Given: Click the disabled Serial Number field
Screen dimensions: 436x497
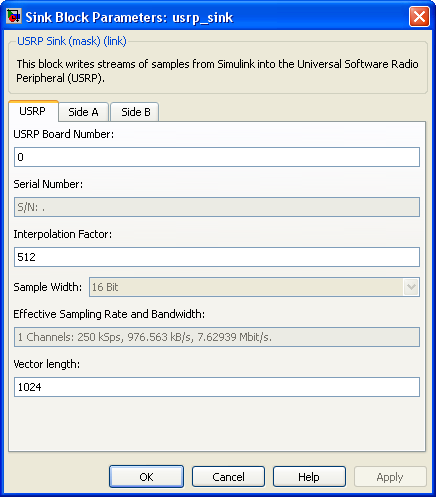Looking at the screenshot, I should pos(217,207).
